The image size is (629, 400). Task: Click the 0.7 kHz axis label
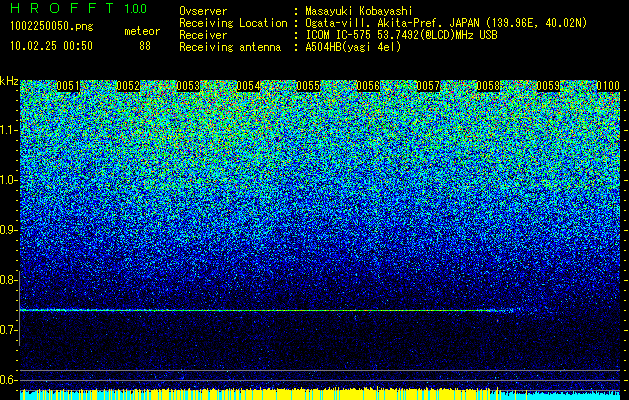point(8,330)
